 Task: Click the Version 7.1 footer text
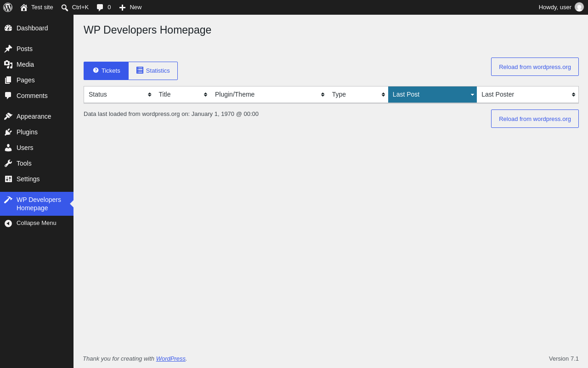pos(564,358)
